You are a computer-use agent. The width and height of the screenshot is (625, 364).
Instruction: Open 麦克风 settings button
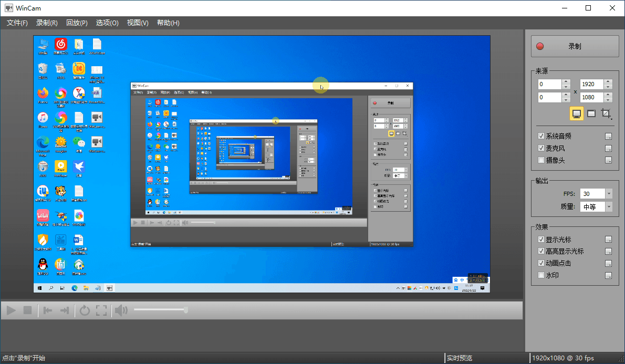pyautogui.click(x=609, y=148)
